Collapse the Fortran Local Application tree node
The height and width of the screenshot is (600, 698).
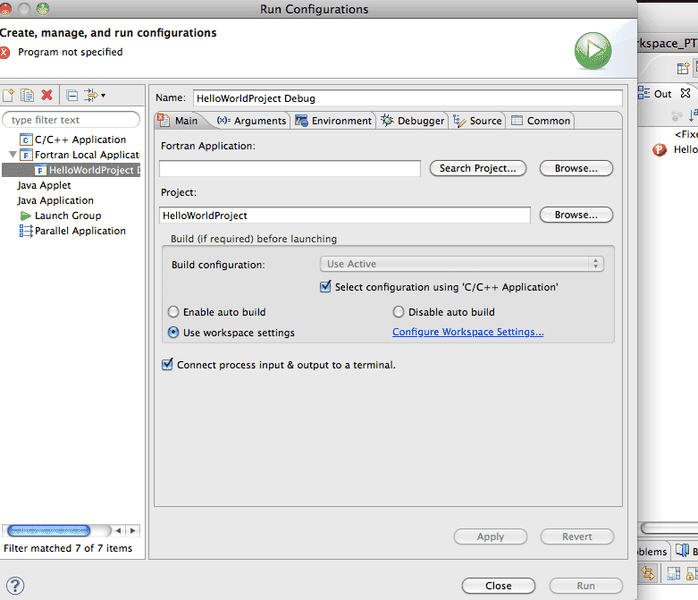point(12,155)
